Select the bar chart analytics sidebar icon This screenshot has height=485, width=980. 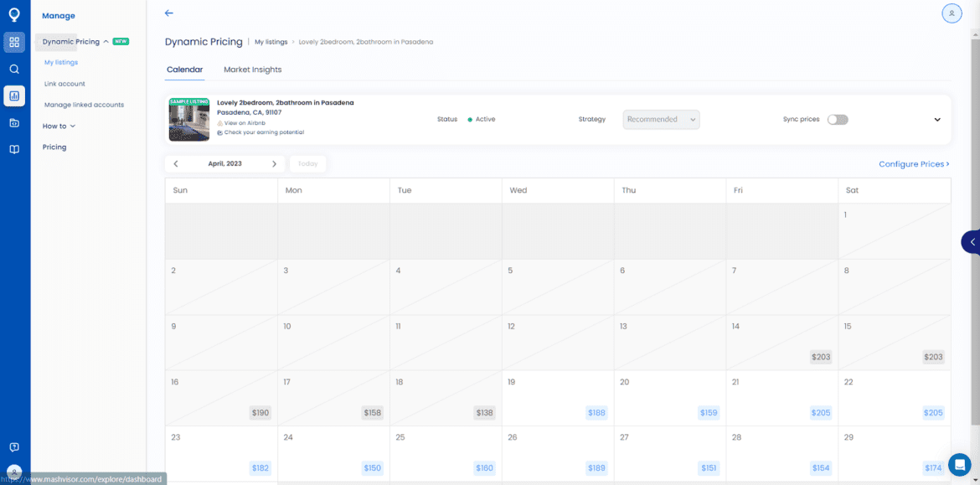14,95
